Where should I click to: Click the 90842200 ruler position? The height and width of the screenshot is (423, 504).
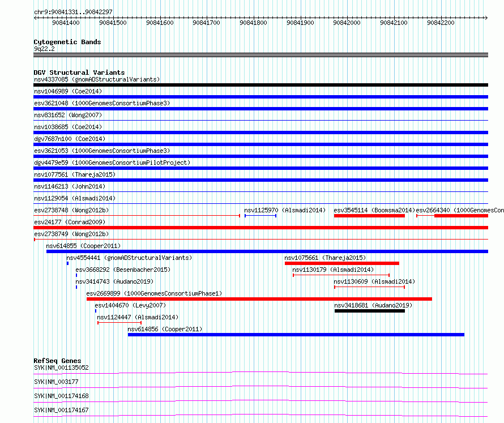[x=441, y=23]
